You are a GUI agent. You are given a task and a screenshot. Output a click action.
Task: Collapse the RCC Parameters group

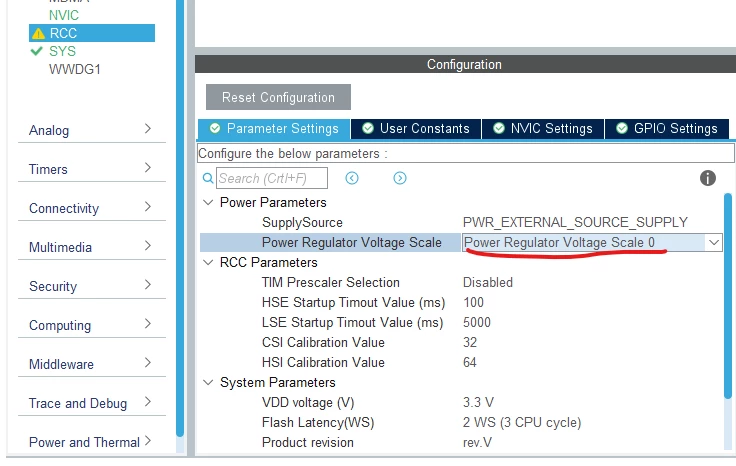(208, 262)
